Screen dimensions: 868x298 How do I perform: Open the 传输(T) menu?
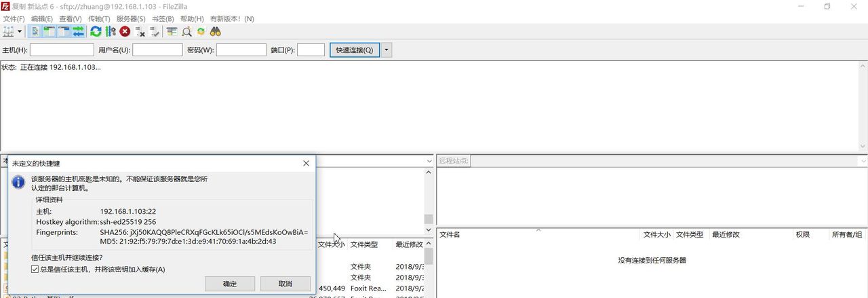point(99,18)
